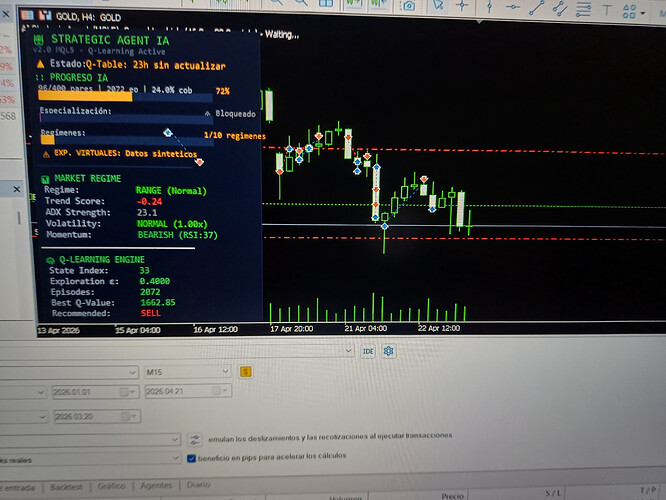
Task: Open expert settings gear icon
Action: 388,351
